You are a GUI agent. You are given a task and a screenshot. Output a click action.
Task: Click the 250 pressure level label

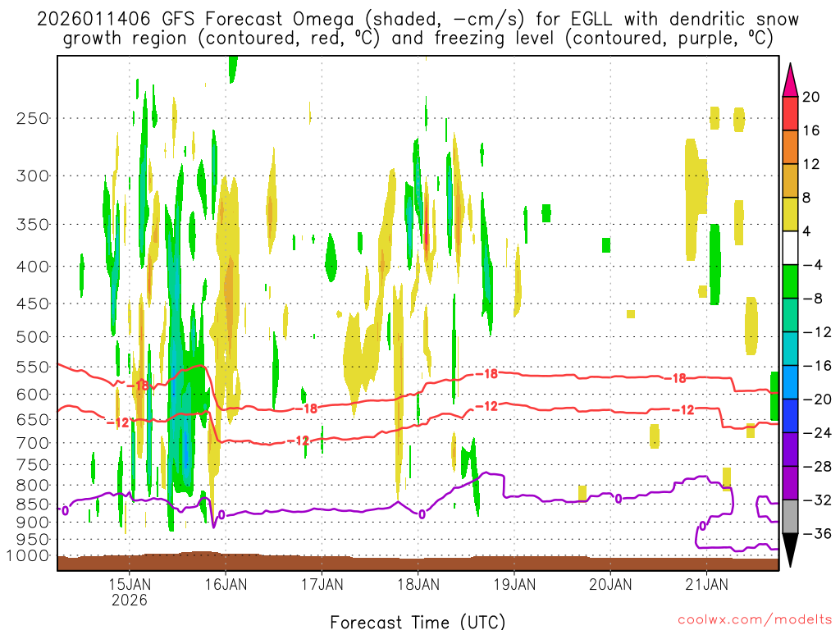coord(33,118)
